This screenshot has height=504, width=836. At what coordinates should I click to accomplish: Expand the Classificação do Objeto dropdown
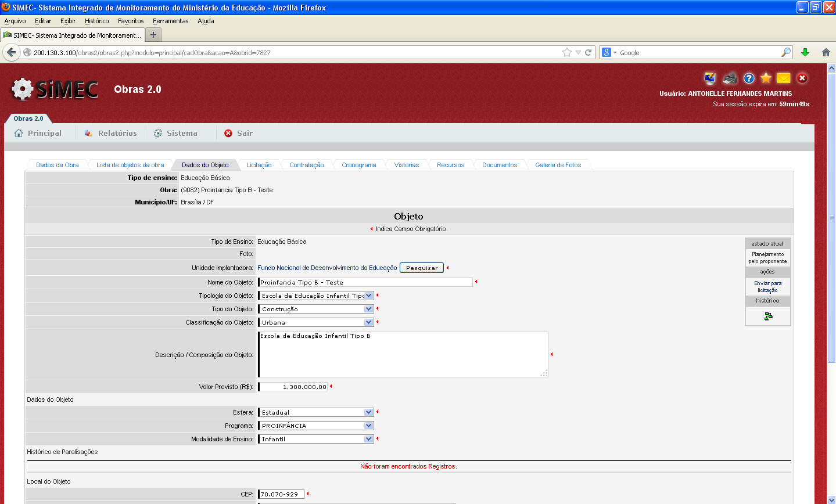(315, 322)
